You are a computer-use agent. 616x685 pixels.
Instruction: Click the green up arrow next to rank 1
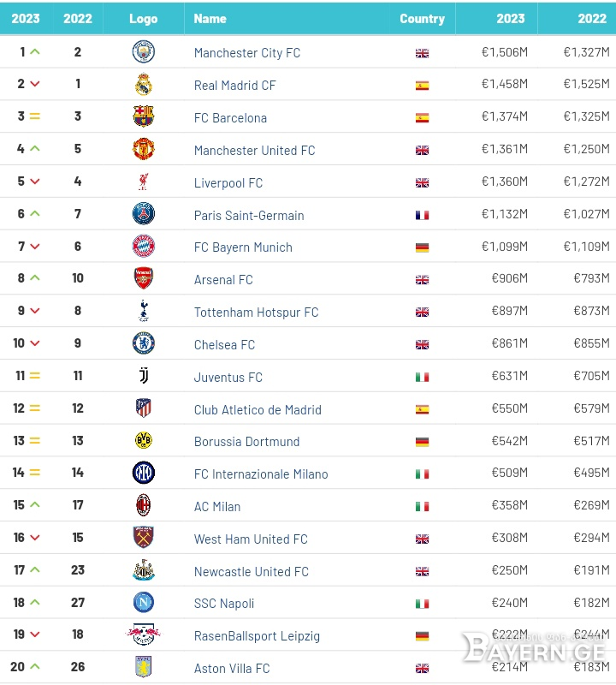tap(35, 51)
